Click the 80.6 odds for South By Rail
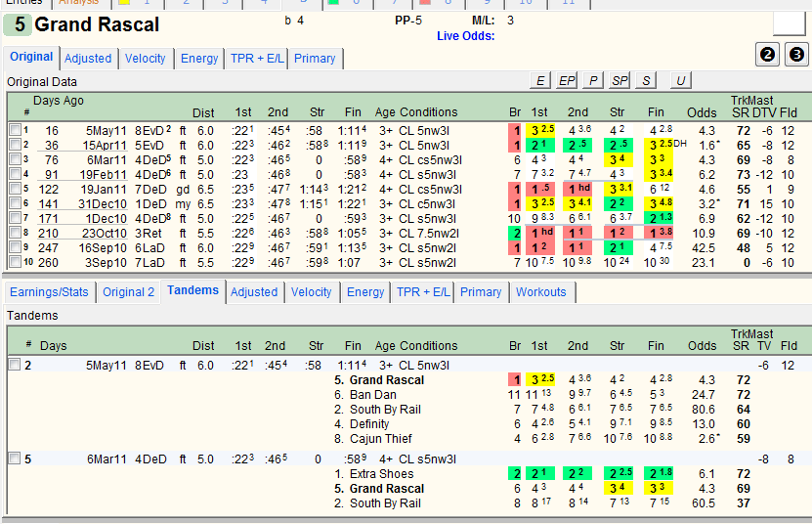The width and height of the screenshot is (812, 524). pos(704,410)
